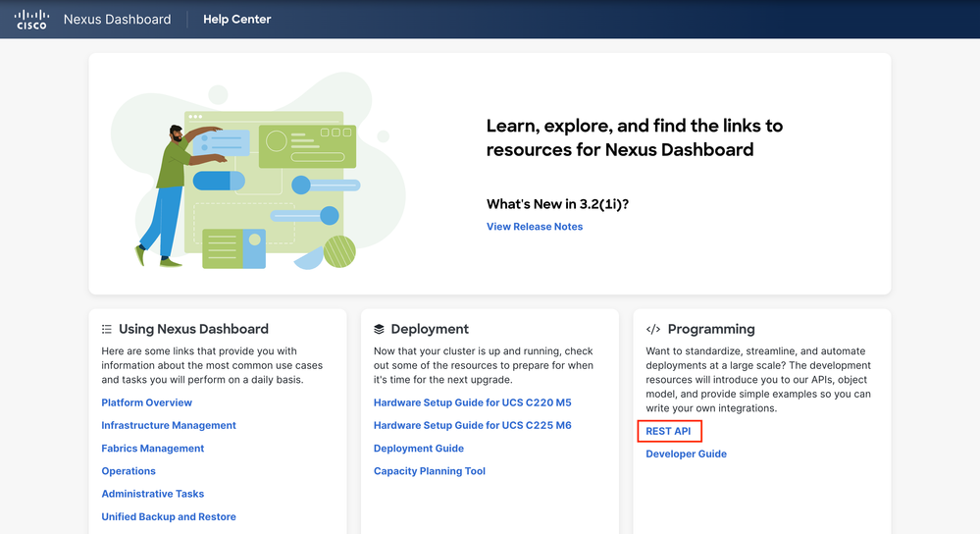
Task: Click the Cisco logo in the header
Action: pyautogui.click(x=31, y=20)
